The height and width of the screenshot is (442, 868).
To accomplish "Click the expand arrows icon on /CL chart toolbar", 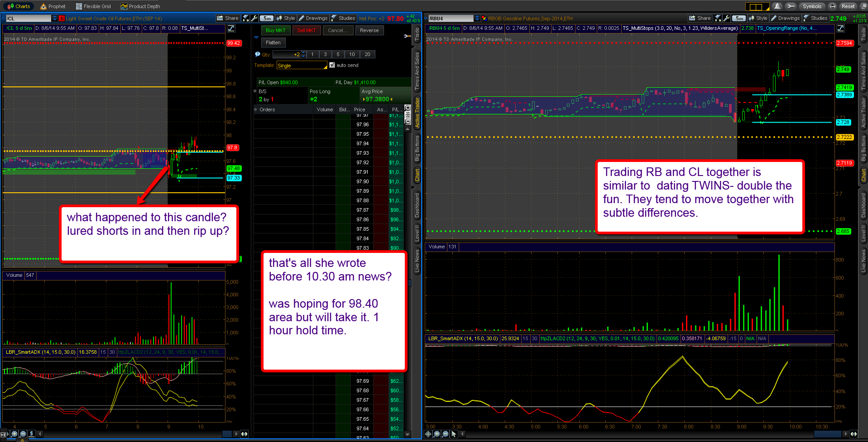I will tap(246, 18).
